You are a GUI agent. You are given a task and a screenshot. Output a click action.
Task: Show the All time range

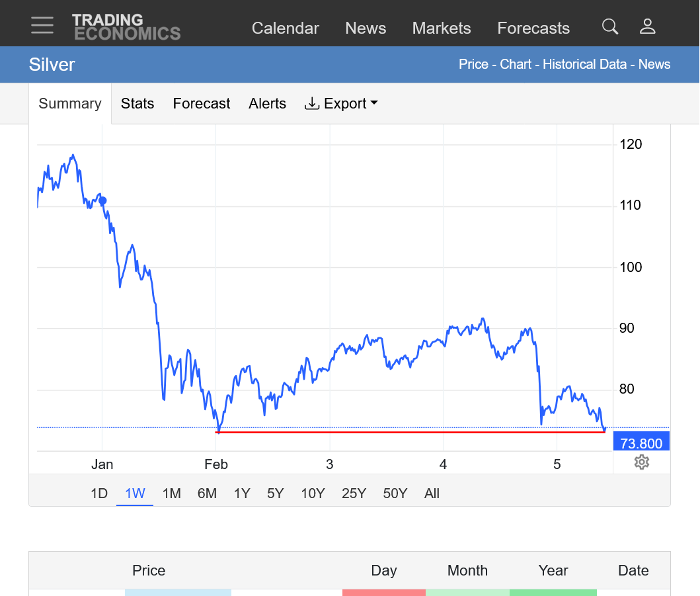click(432, 493)
